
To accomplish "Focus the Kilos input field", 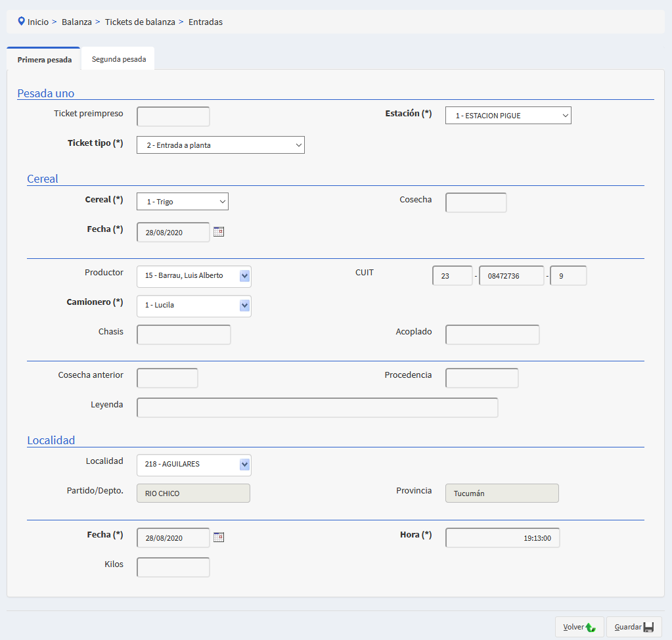I will point(173,567).
